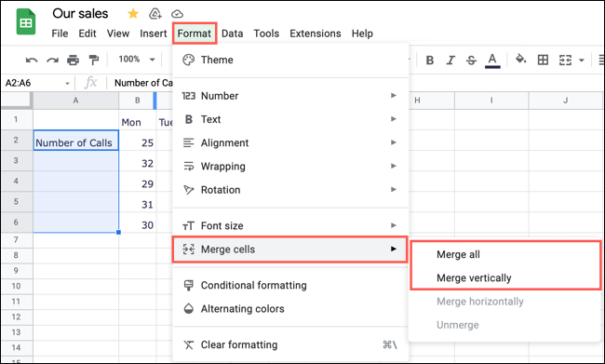Select the column B header

(x=138, y=101)
